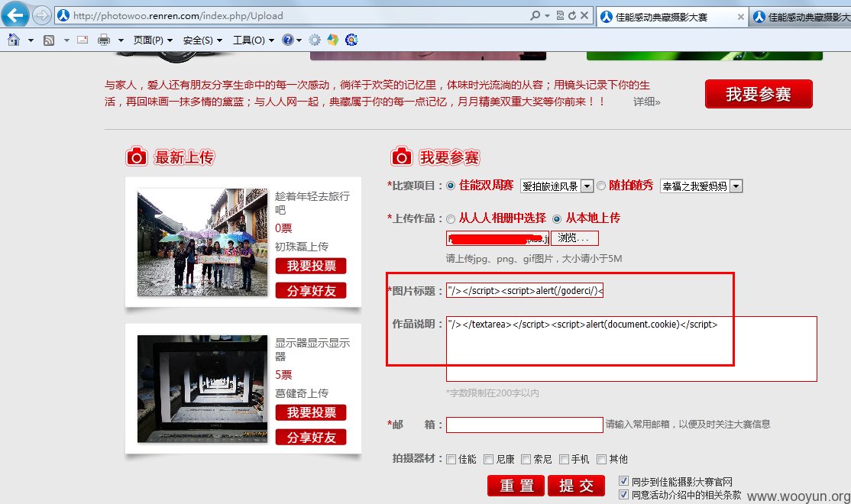Image resolution: width=851 pixels, height=504 pixels.
Task: Open the address bar autocomplete dropdown arrow
Action: 548,16
